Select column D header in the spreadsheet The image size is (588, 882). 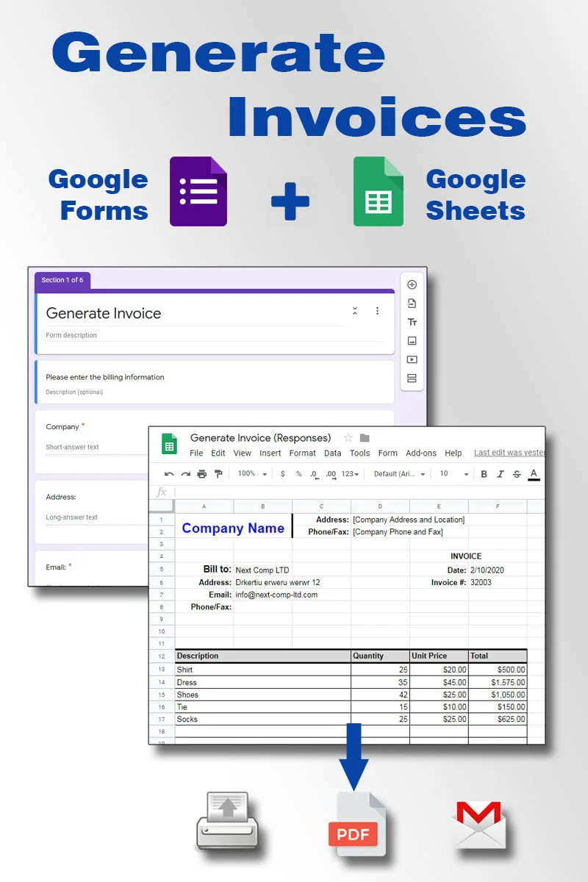(380, 506)
